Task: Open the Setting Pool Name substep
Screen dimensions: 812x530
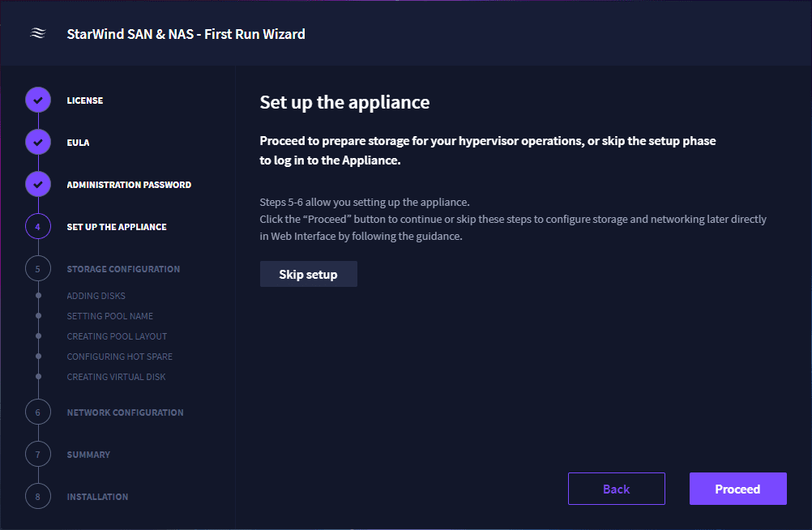Action: pyautogui.click(x=109, y=316)
